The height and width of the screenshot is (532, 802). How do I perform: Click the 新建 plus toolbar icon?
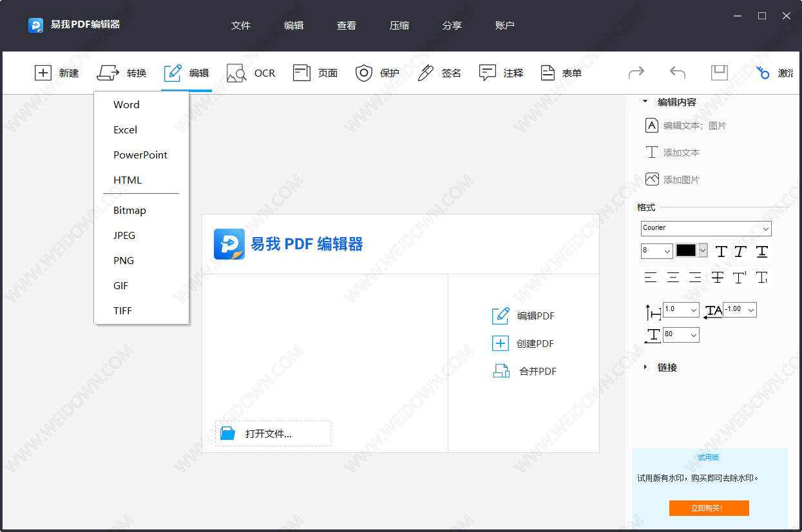click(43, 73)
